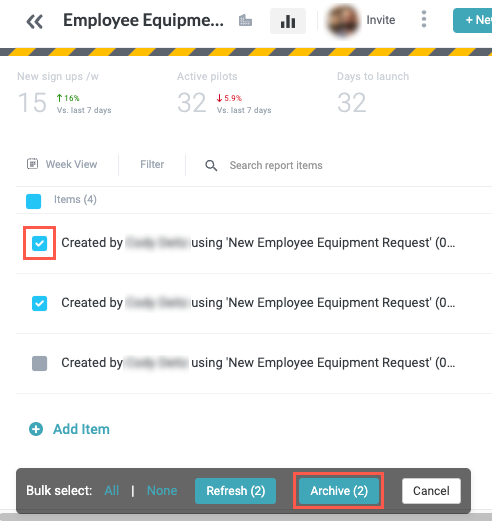This screenshot has height=521, width=492.
Task: Click the plus icon beside Add Item
Action: [x=36, y=429]
